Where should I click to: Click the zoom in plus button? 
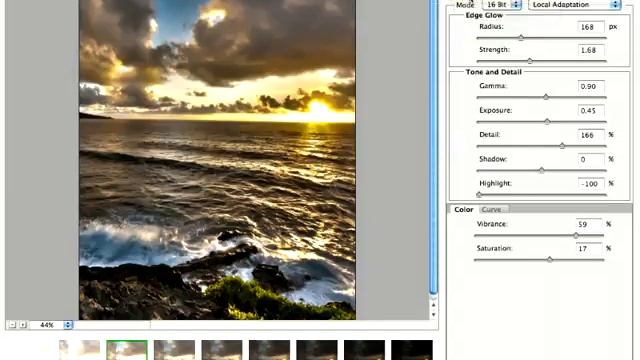(23, 325)
